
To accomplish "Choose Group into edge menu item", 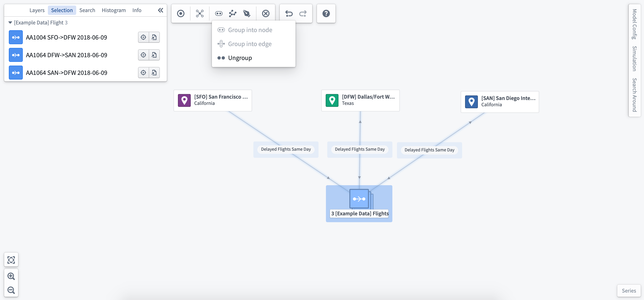I will point(253,44).
